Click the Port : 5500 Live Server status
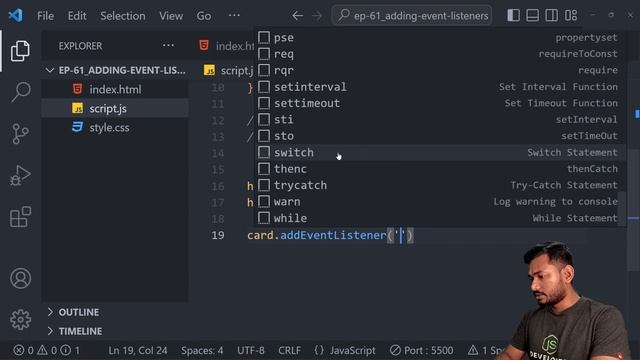The width and height of the screenshot is (640, 360). tap(421, 350)
